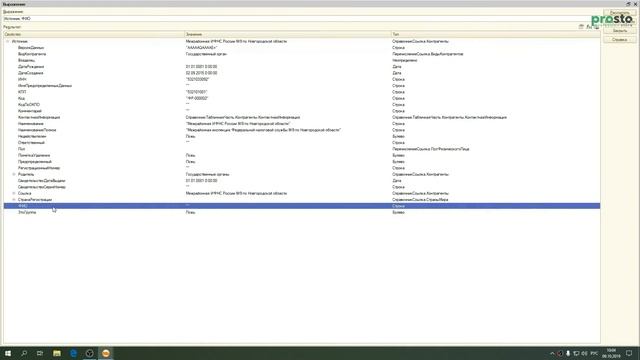This screenshot has height=360, width=640.
Task: Click the Тип column header
Action: 495,34
